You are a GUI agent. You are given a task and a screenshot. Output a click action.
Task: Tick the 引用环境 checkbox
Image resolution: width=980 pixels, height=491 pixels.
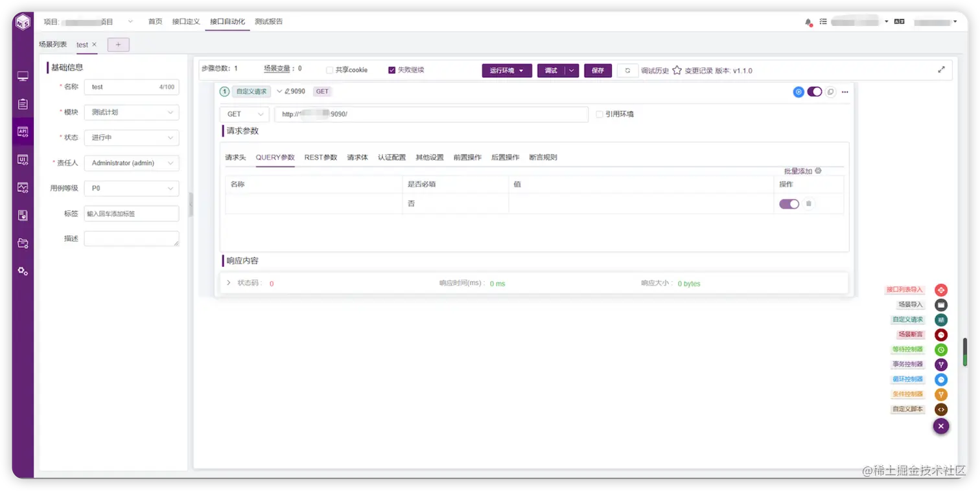pyautogui.click(x=600, y=114)
